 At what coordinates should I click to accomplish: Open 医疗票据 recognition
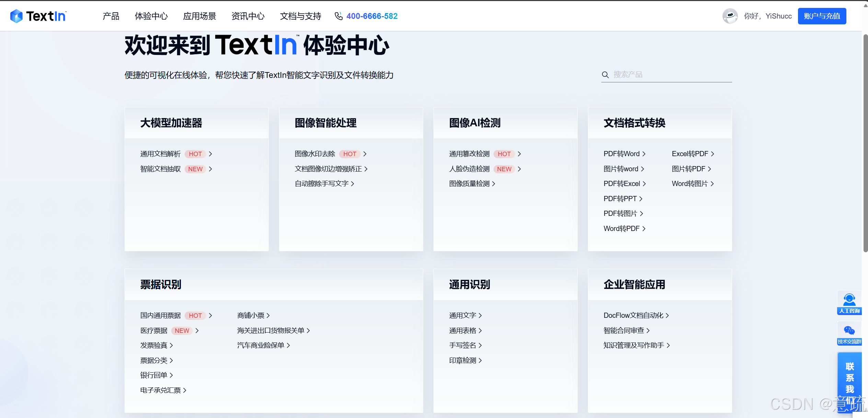pos(154,331)
